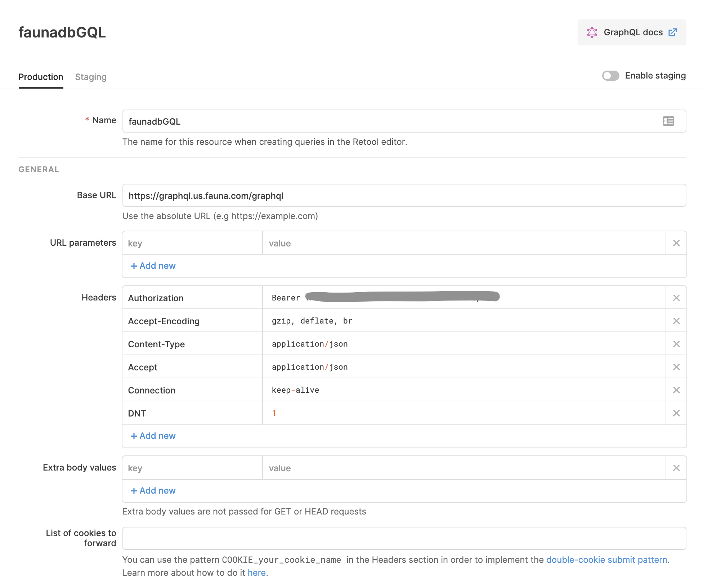Click the Extra body values value field
The width and height of the screenshot is (703, 588).
464,468
